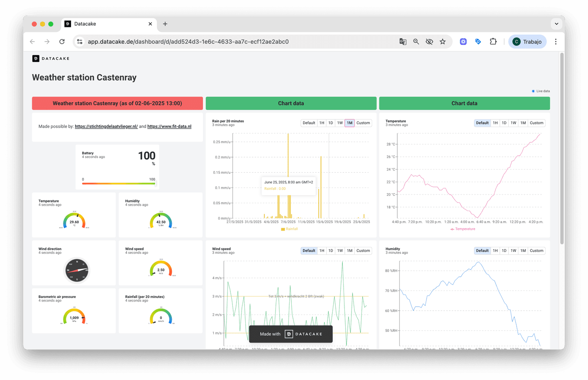This screenshot has height=380, width=588.
Task: Click the Datacake logo at the top left
Action: [51, 58]
